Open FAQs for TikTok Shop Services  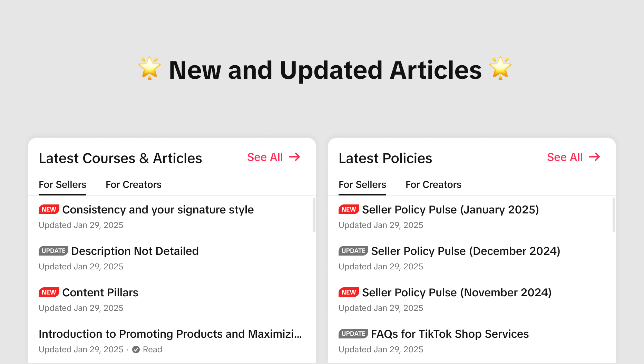[450, 334]
